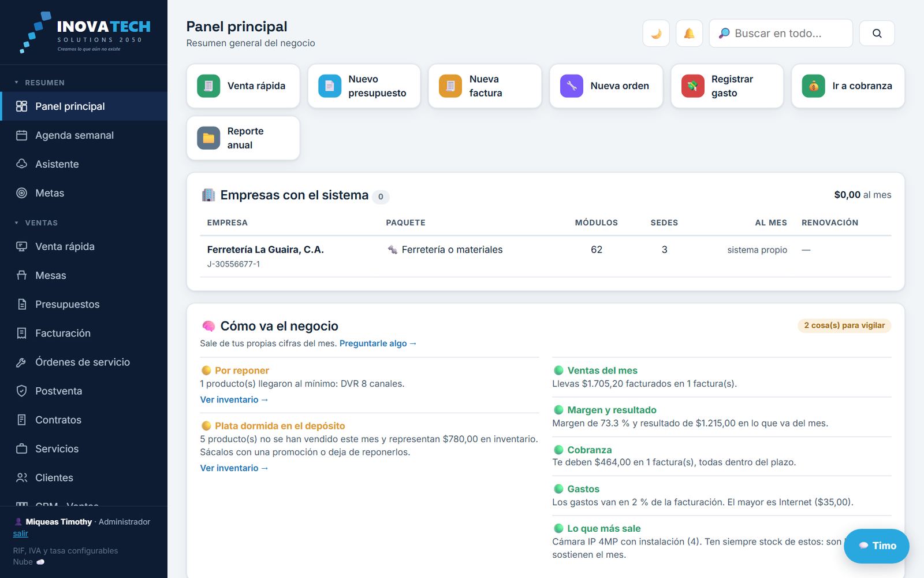Open Mesas in sidebar
Viewport: 924px width, 578px height.
[84, 275]
